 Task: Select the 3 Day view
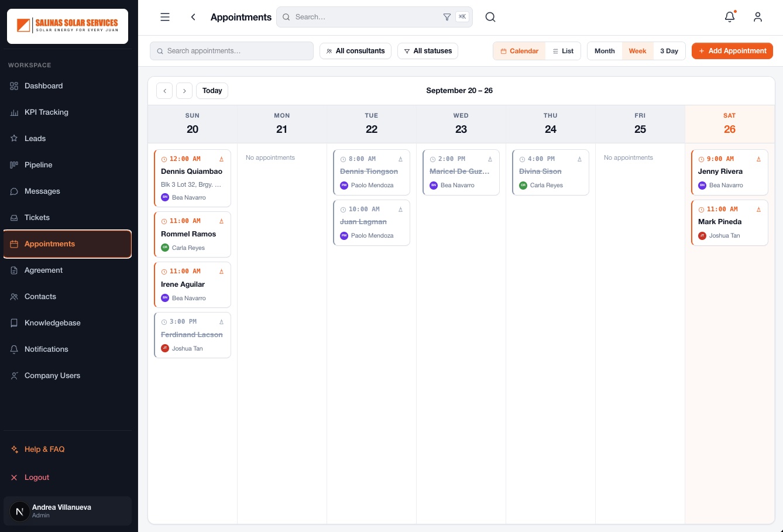coord(669,51)
